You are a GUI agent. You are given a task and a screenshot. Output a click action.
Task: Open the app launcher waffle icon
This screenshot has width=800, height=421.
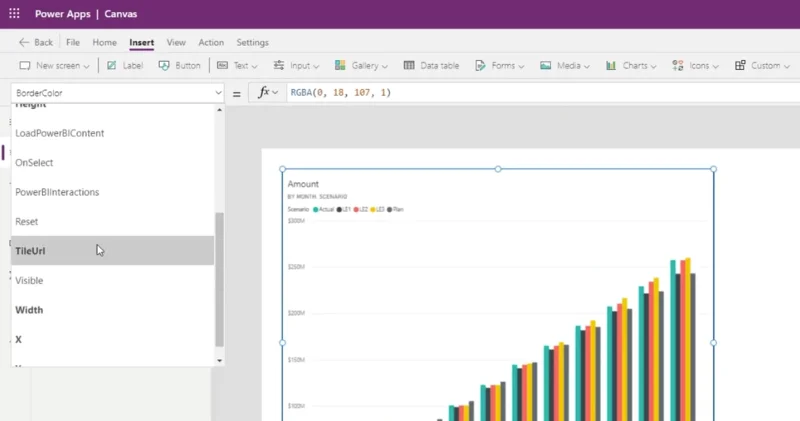pos(14,14)
